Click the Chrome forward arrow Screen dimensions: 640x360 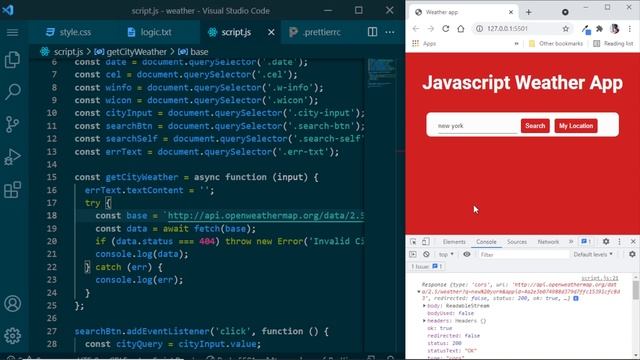431,29
